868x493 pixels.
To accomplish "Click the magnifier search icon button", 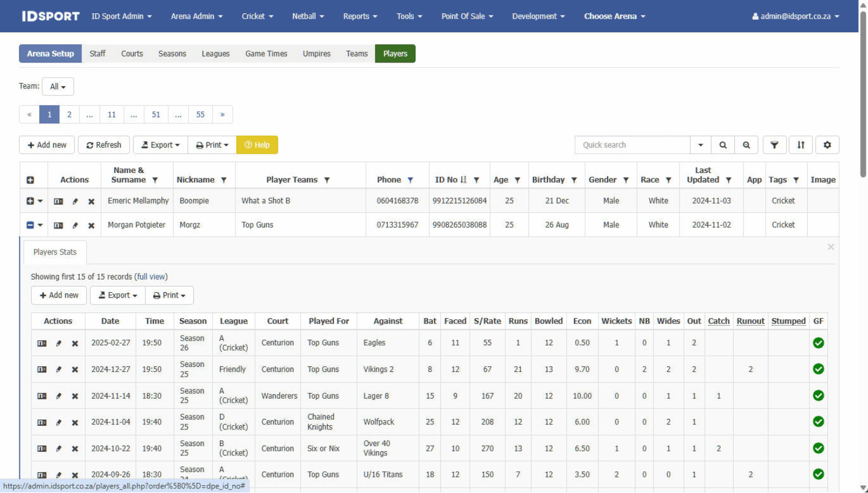I will [723, 145].
